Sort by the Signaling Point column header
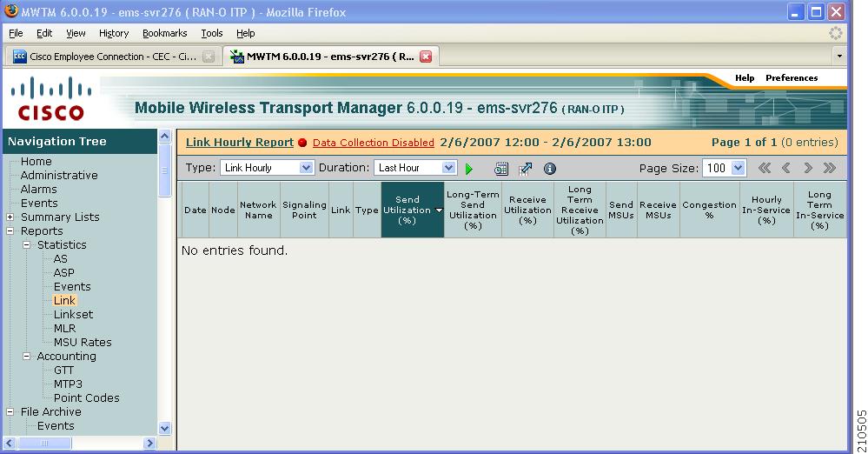Image resolution: width=868 pixels, height=454 pixels. click(304, 210)
